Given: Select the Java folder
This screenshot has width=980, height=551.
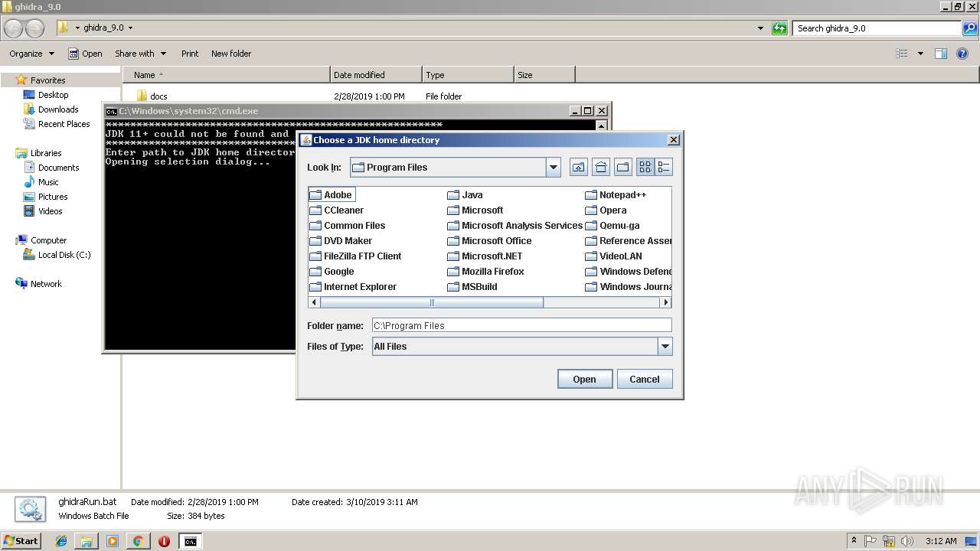Looking at the screenshot, I should coord(465,195).
